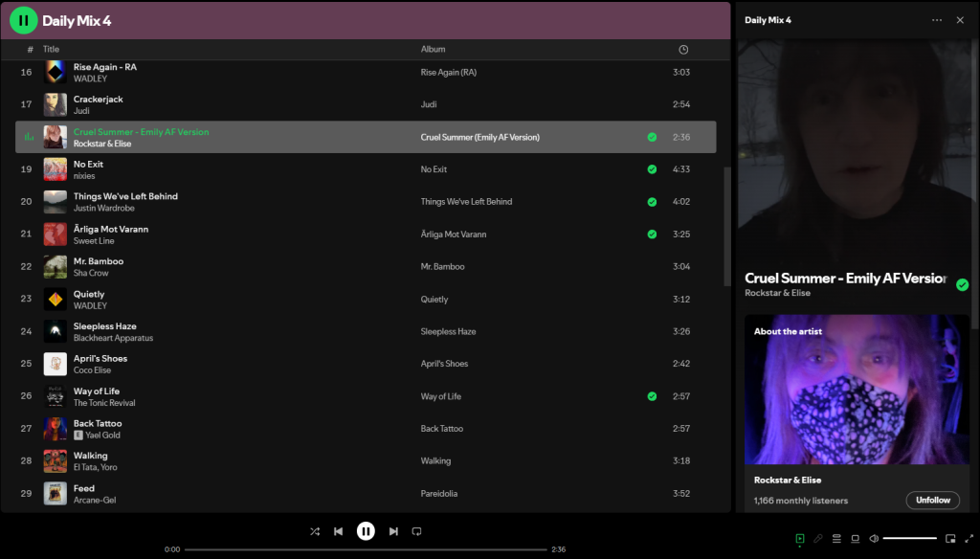Open artist Blackheart Apparatus
The height and width of the screenshot is (559, 980).
pyautogui.click(x=113, y=338)
